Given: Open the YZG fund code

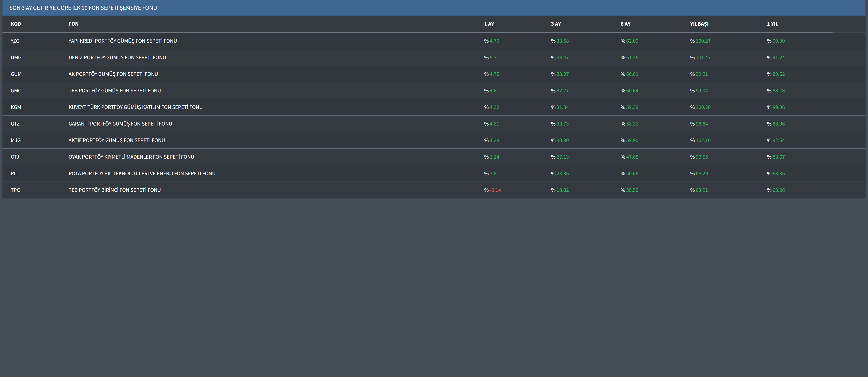Looking at the screenshot, I should (x=15, y=41).
